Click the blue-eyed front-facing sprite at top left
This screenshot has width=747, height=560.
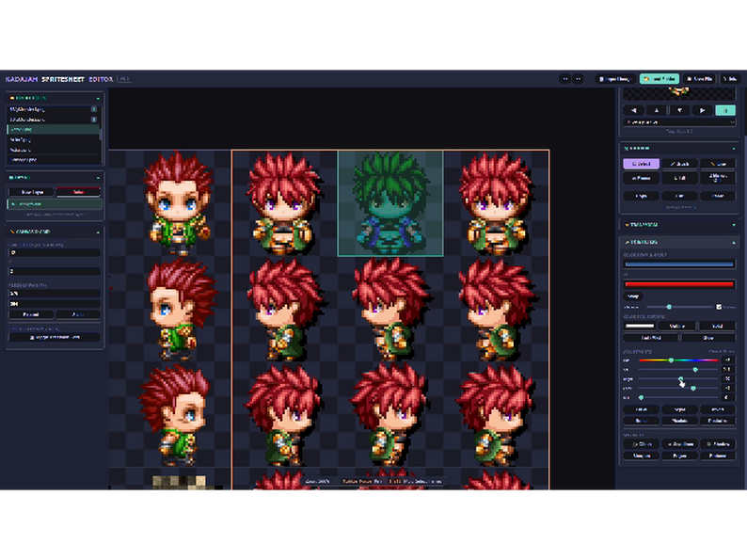tap(178, 203)
